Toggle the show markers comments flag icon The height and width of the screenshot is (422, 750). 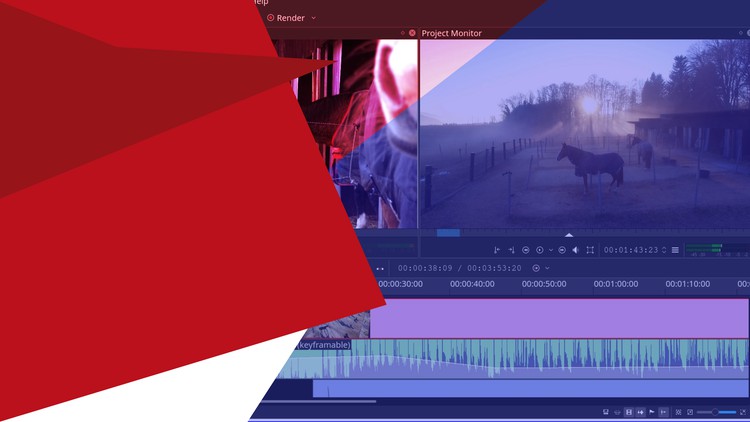click(652, 412)
